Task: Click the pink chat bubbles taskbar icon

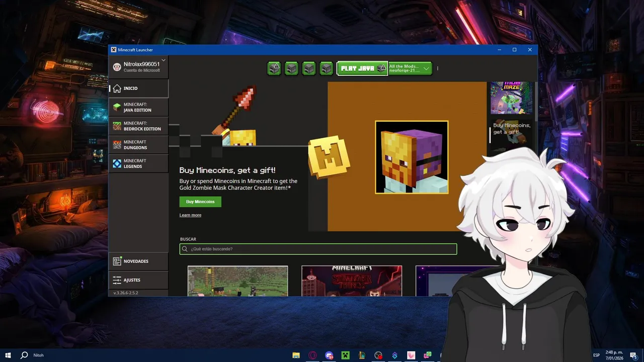Action: click(x=428, y=355)
